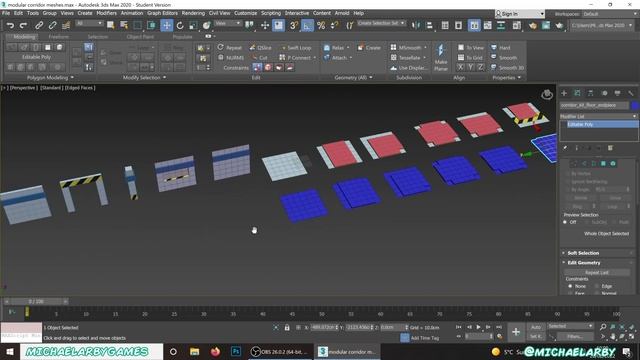Click the Repeat Last button

tap(596, 272)
